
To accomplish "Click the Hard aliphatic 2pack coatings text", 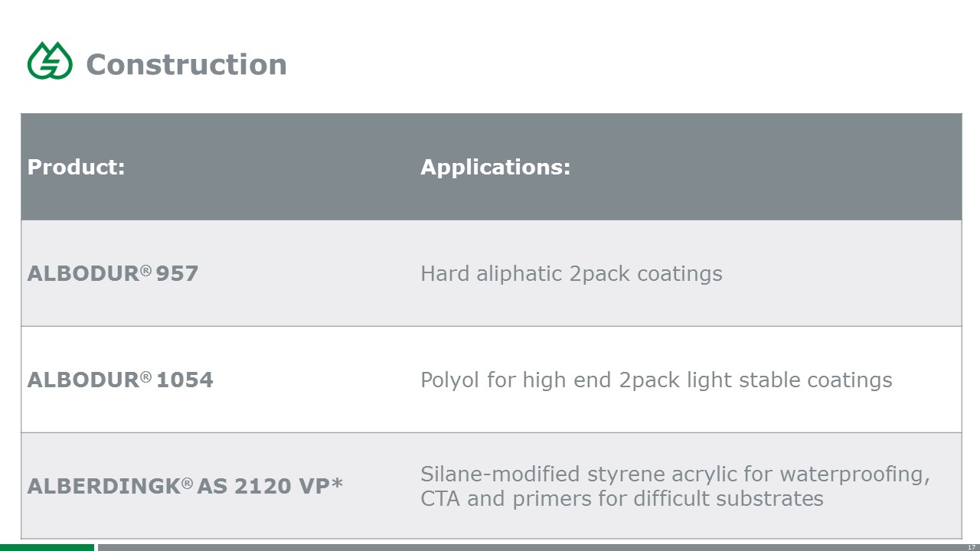I will 571,273.
